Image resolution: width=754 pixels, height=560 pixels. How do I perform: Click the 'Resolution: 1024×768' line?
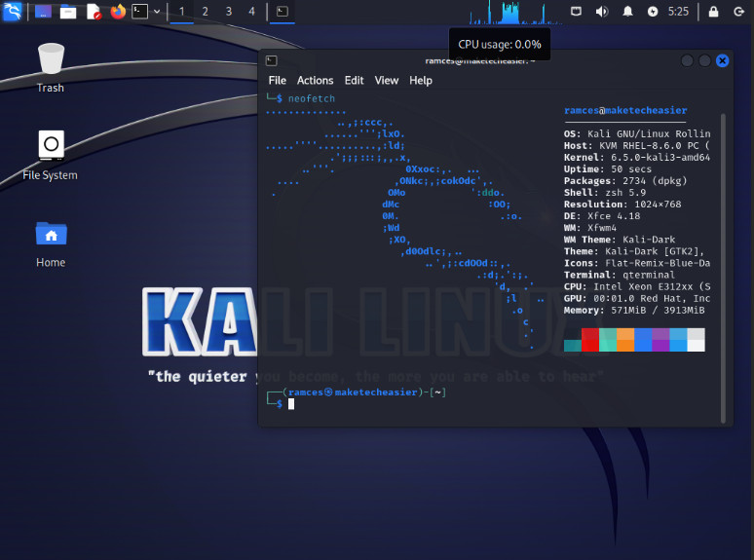pyautogui.click(x=622, y=205)
